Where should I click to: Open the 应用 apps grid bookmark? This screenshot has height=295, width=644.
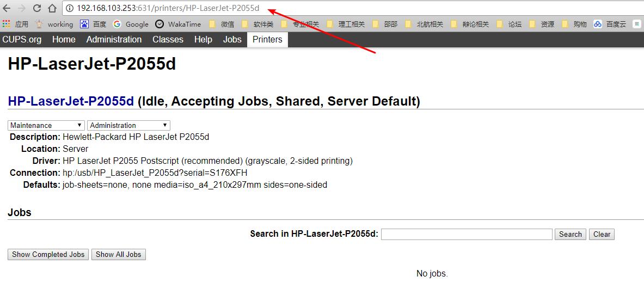[x=15, y=24]
